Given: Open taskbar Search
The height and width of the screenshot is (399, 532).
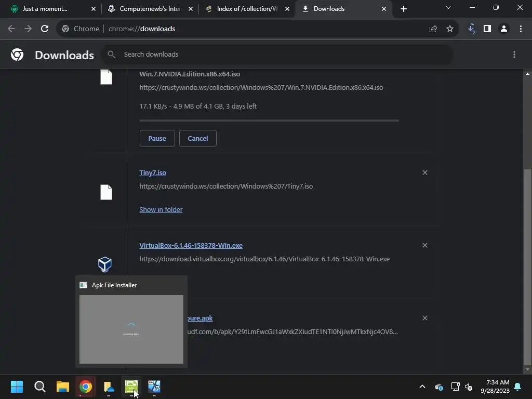Looking at the screenshot, I should tap(39, 387).
